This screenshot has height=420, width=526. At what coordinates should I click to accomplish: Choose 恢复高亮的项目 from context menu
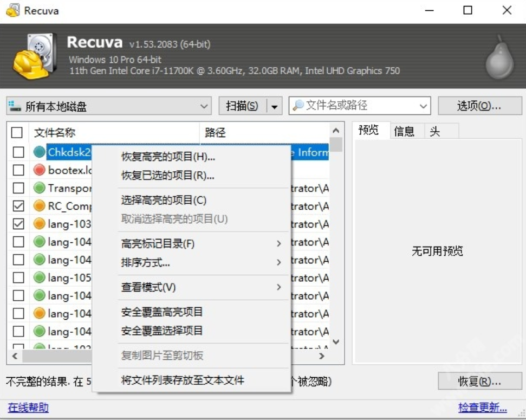tap(168, 157)
